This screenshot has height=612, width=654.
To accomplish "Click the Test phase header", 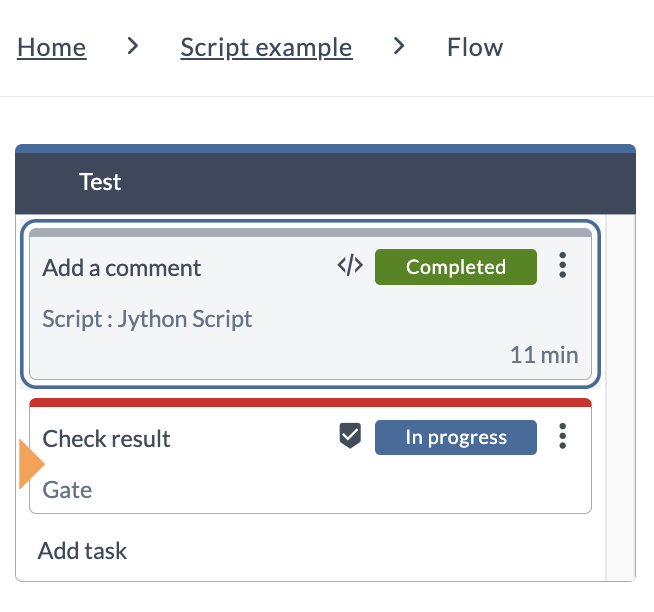I will tap(100, 182).
